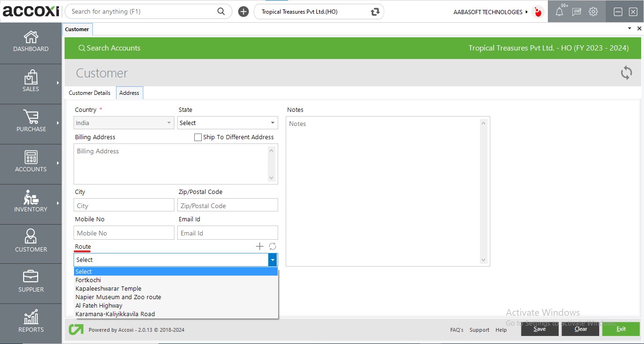Refresh the Route list icon
Viewport: 644px width, 344px height.
point(272,246)
